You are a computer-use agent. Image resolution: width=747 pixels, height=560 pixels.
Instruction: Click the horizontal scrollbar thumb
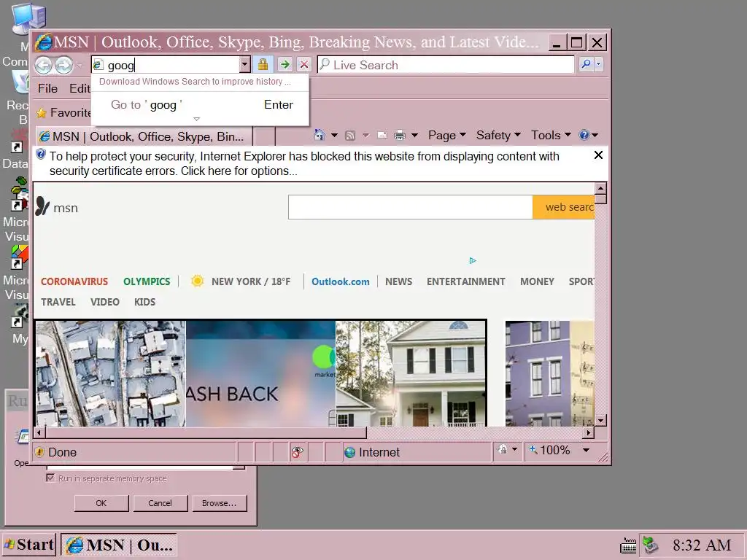point(206,432)
